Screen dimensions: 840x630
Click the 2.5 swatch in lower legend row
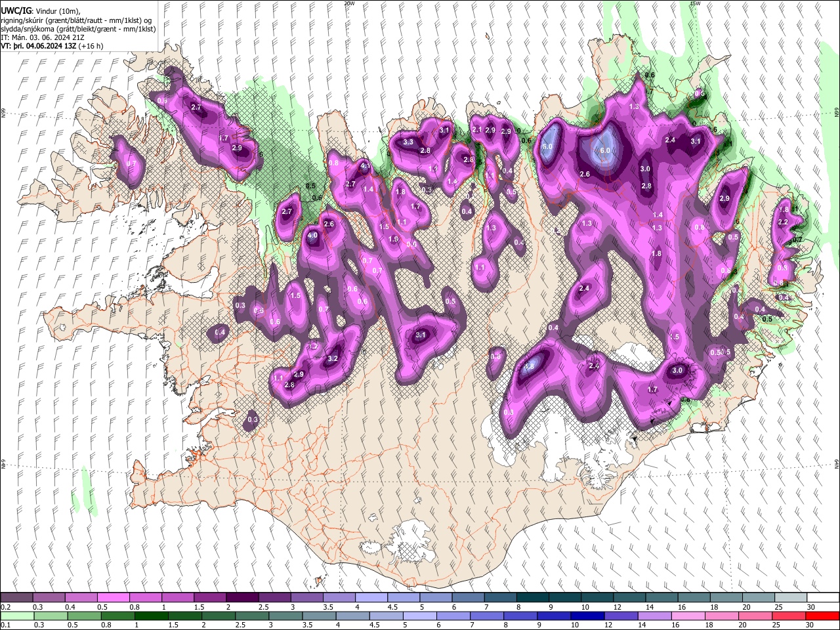coord(253,616)
